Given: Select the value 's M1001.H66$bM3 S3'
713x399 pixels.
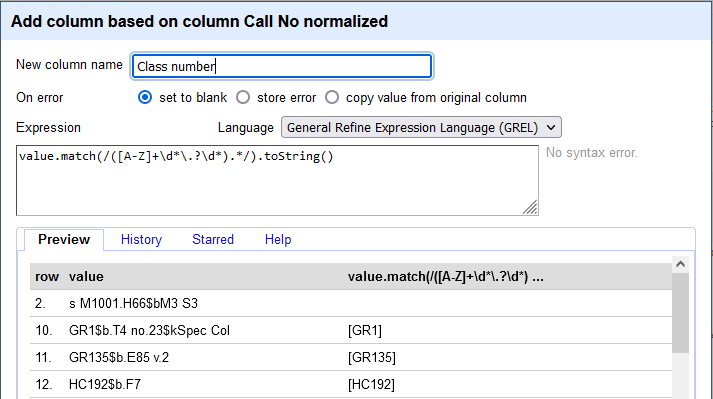Looking at the screenshot, I should click(133, 303).
